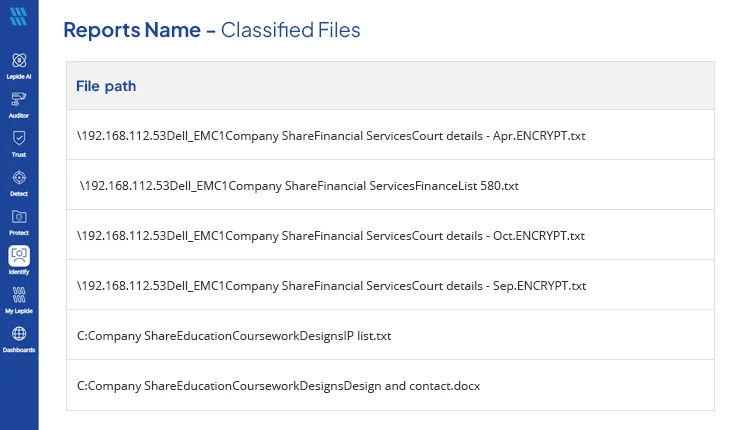Go to My Lepide icon
The width and height of the screenshot is (731, 430).
[x=19, y=295]
